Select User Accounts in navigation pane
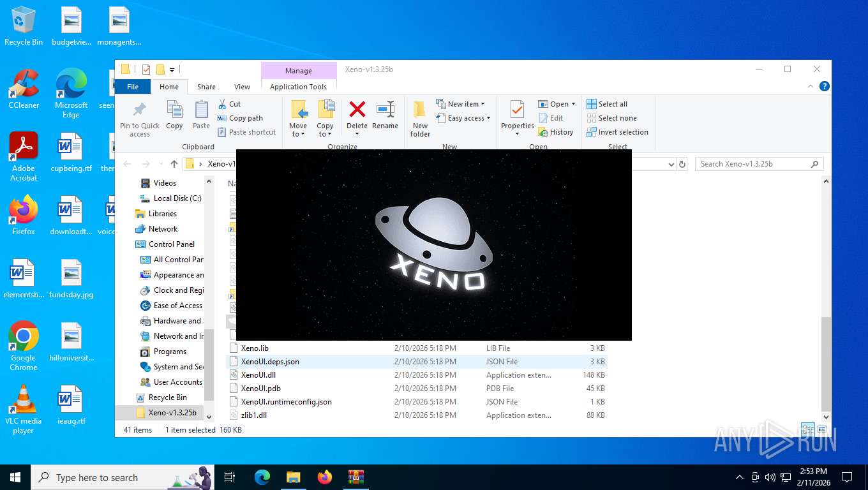The image size is (868, 490). [x=172, y=382]
